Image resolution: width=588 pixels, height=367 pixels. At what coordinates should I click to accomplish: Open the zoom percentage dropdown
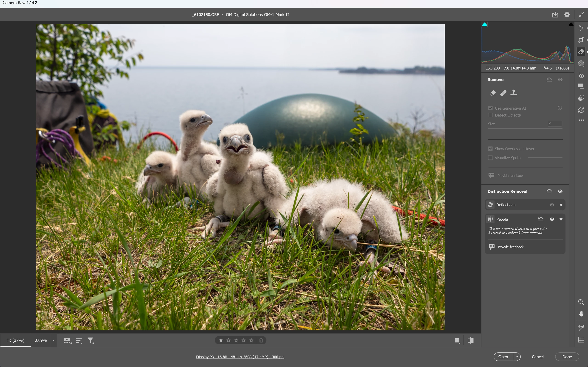click(54, 341)
